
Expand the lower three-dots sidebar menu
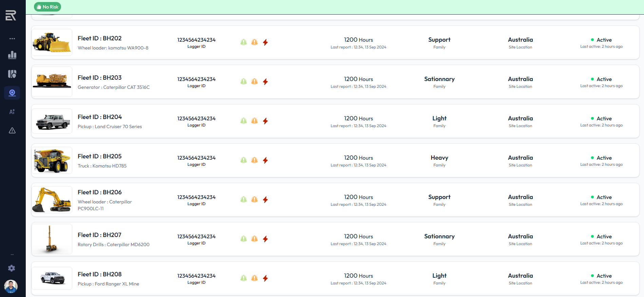pos(12,254)
